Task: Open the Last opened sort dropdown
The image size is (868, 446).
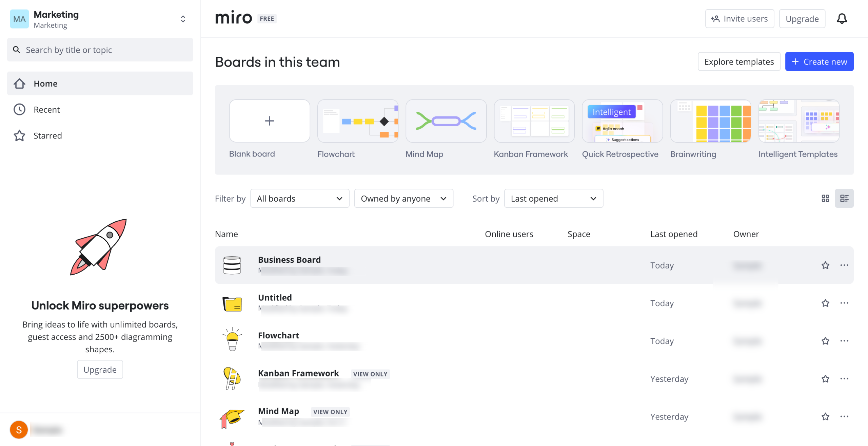Action: [x=553, y=199]
